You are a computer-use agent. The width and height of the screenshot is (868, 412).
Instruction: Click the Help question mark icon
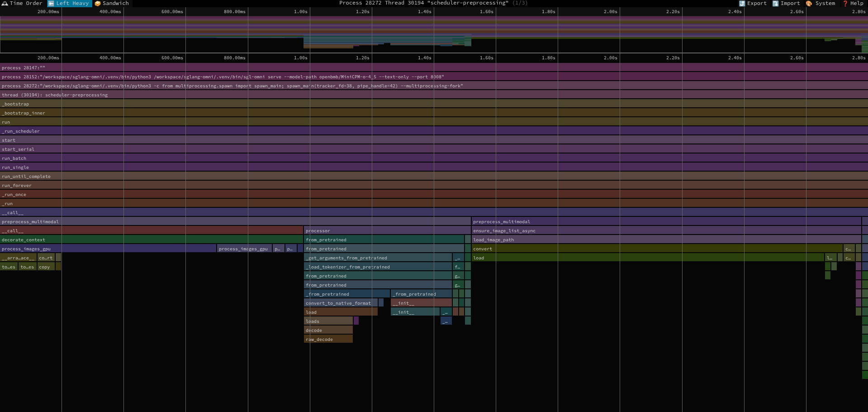(x=845, y=3)
